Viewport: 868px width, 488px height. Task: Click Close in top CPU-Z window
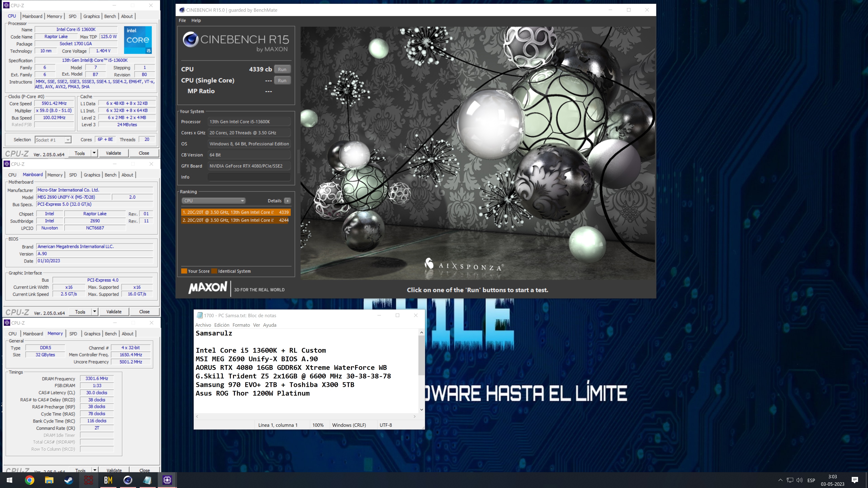coord(144,153)
